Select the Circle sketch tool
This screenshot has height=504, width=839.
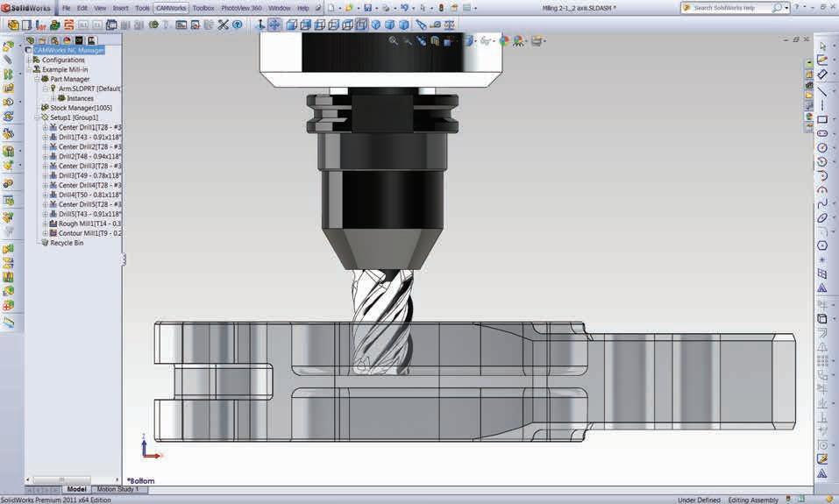tap(822, 147)
